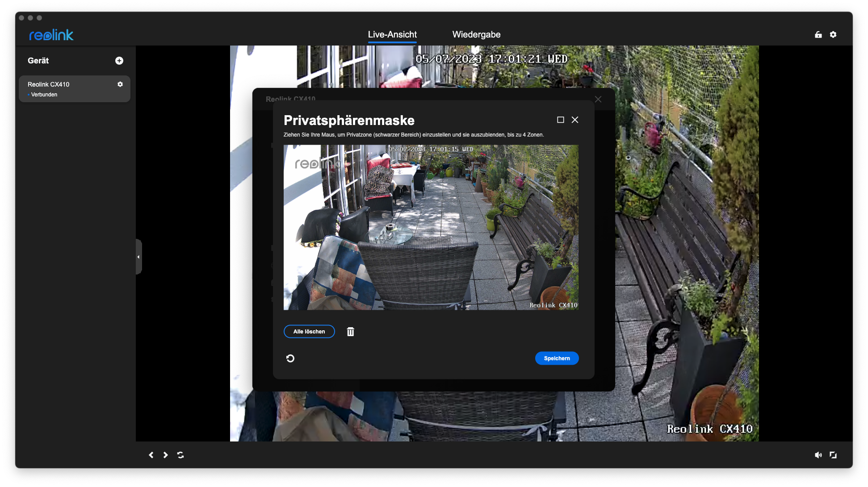This screenshot has height=487, width=868.
Task: Click the Alle löschen button
Action: coord(309,332)
